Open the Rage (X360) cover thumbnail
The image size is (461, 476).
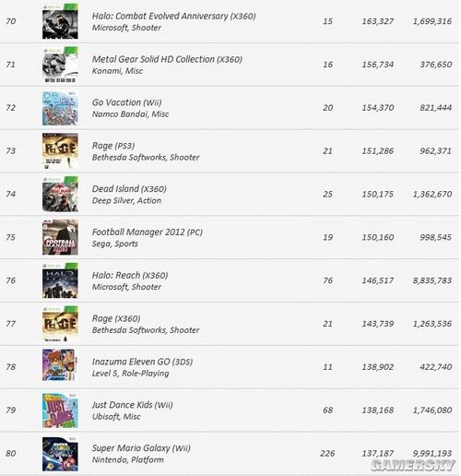click(60, 324)
